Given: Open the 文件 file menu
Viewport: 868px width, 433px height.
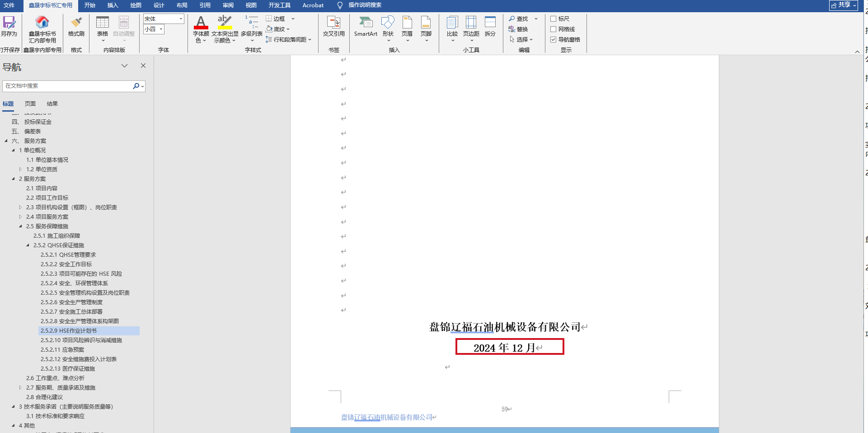Looking at the screenshot, I should point(9,5).
